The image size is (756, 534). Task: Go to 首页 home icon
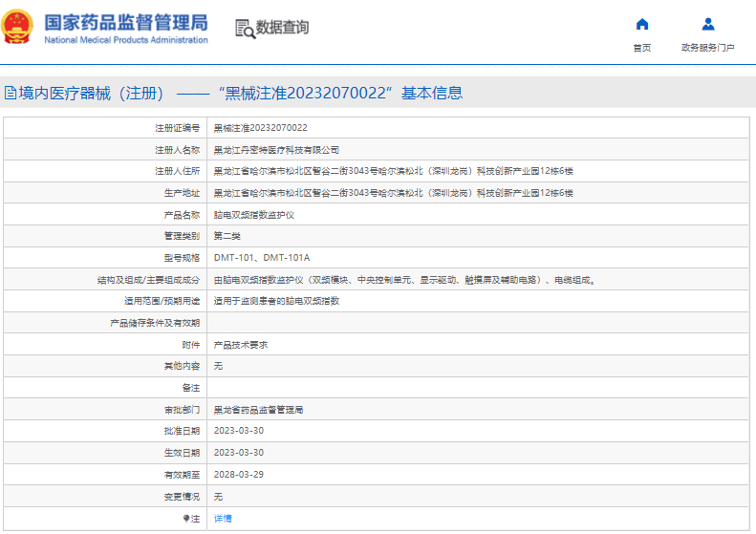(641, 24)
